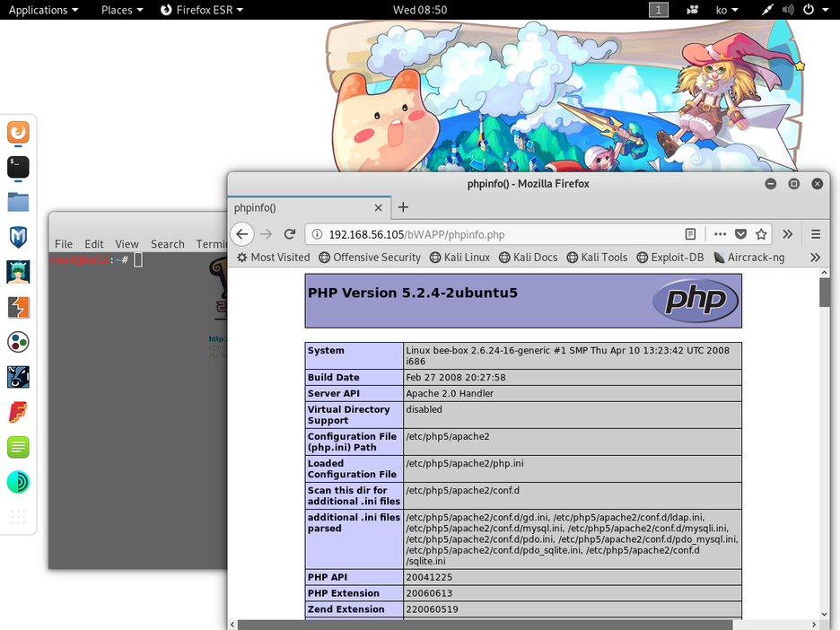Click the screen recorder camera icon
The width and height of the screenshot is (840, 630).
[692, 10]
